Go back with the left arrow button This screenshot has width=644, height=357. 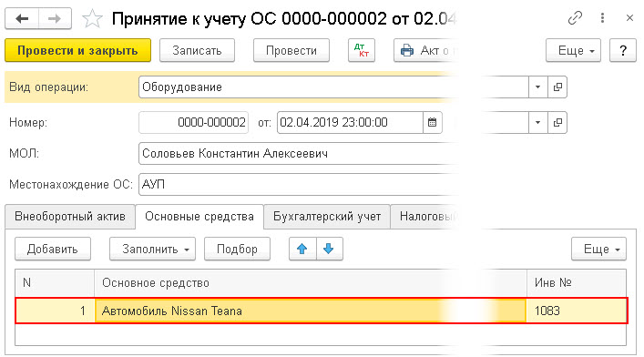tap(22, 18)
